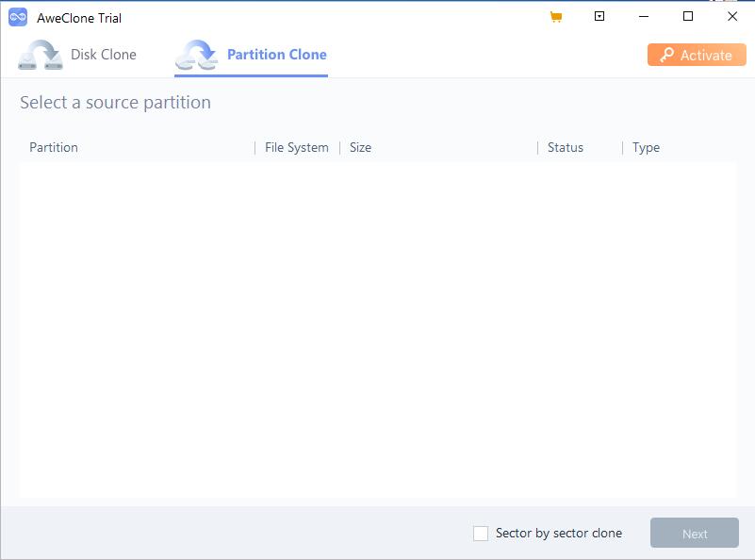Close the AweClone Trial window
This screenshot has width=755, height=560.
(x=732, y=16)
